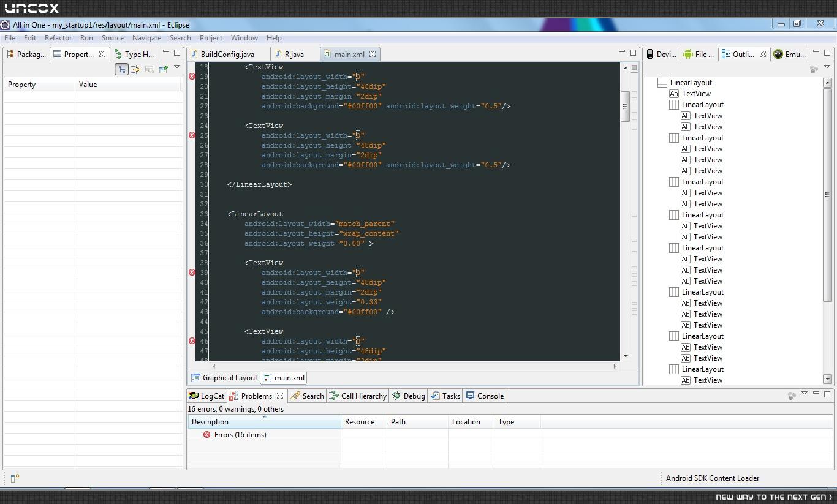Click the editor vertical scrollbar up arrow

click(x=626, y=67)
